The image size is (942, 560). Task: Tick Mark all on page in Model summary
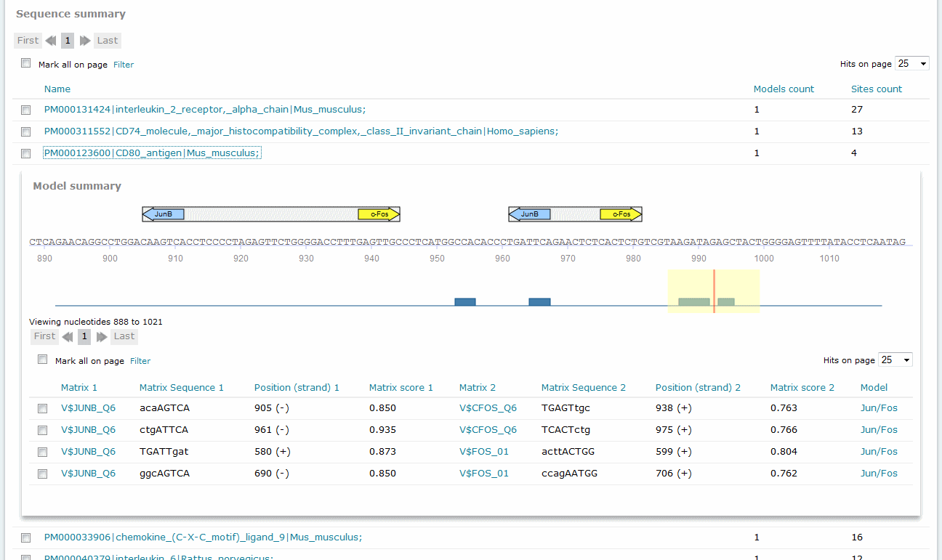(x=43, y=360)
